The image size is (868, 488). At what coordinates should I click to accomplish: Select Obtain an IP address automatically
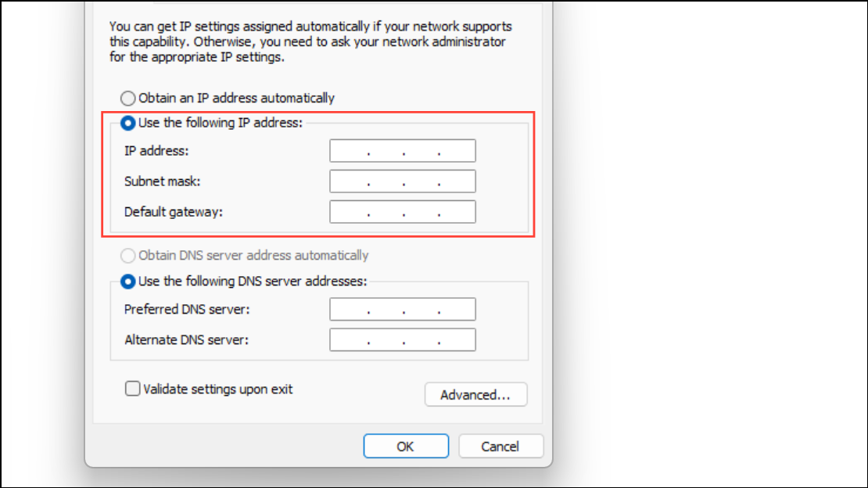(127, 99)
